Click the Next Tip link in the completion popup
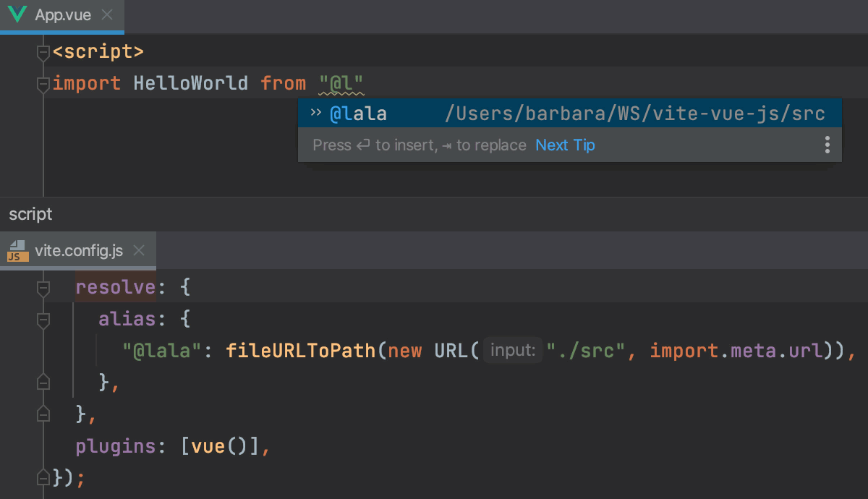The image size is (868, 499). coord(565,145)
